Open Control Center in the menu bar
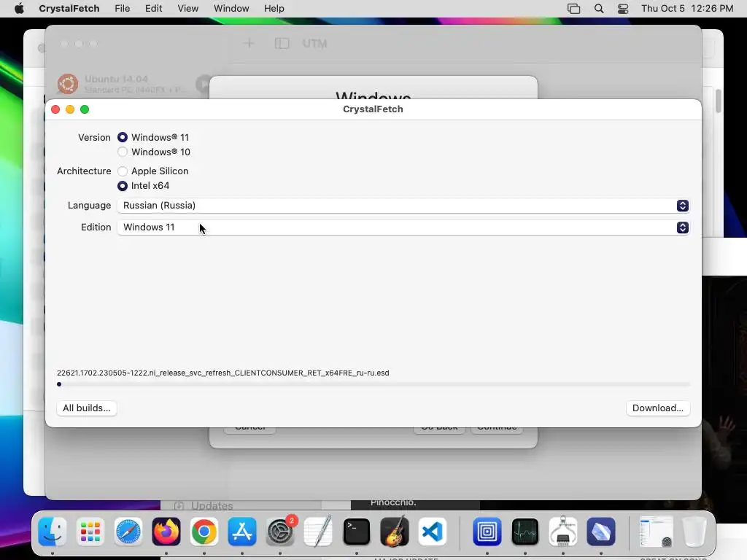 click(623, 9)
